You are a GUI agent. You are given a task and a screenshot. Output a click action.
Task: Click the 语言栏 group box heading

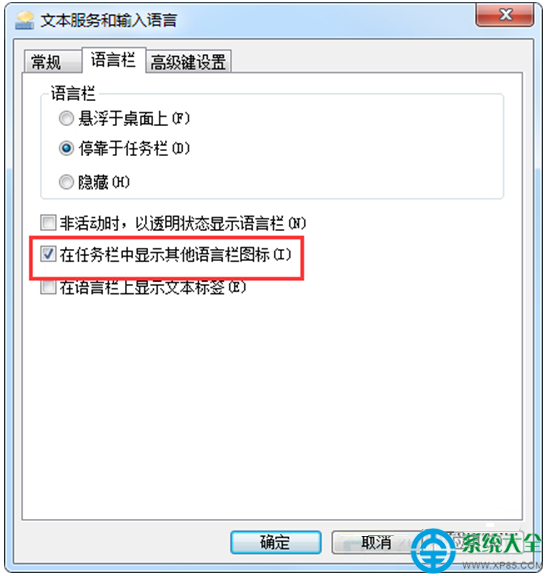coord(73,93)
